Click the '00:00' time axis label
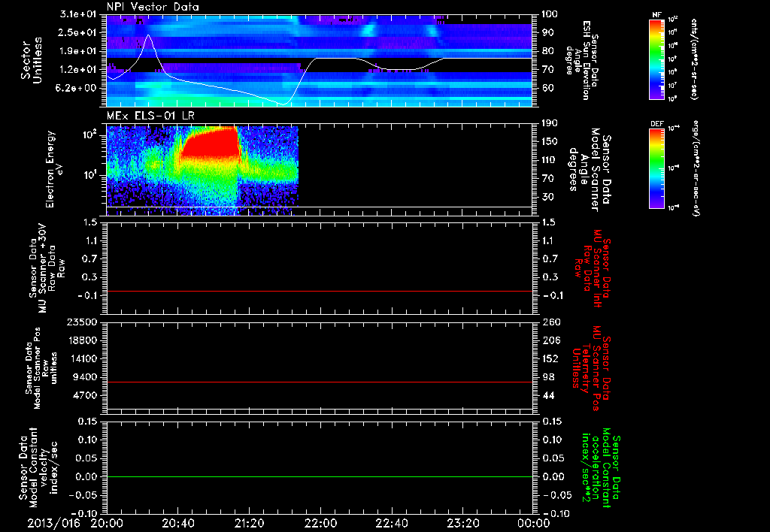The image size is (770, 532). [534, 523]
